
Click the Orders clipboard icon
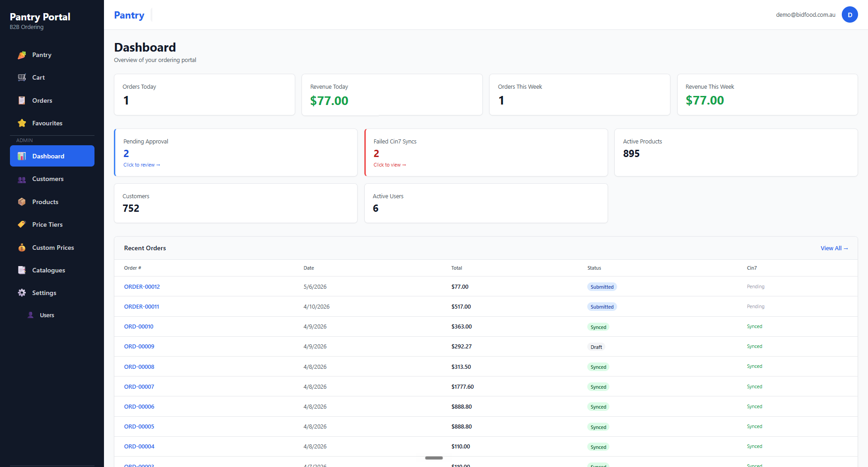point(22,100)
